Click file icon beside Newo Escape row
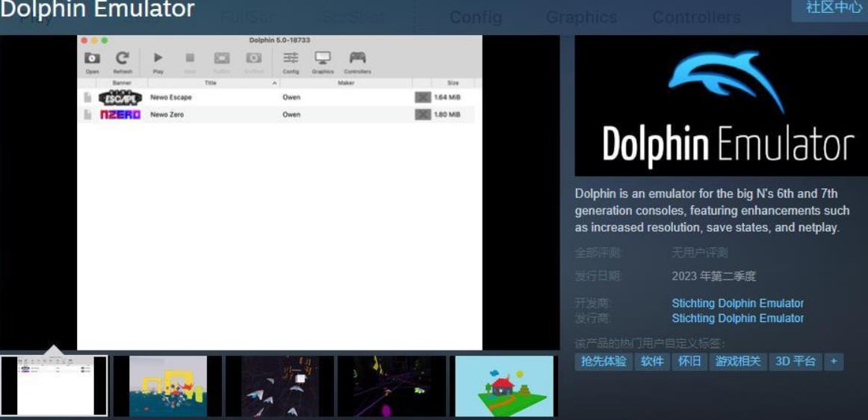The width and height of the screenshot is (868, 420). pos(87,97)
